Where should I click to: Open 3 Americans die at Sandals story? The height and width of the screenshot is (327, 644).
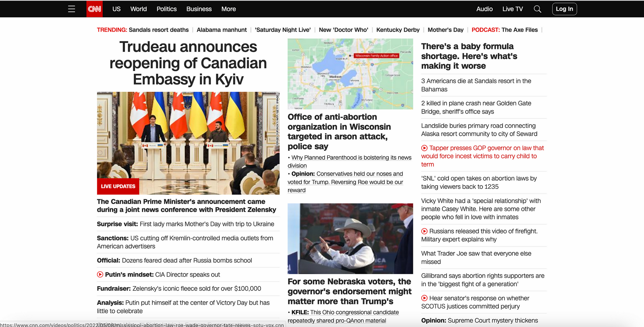pyautogui.click(x=476, y=85)
